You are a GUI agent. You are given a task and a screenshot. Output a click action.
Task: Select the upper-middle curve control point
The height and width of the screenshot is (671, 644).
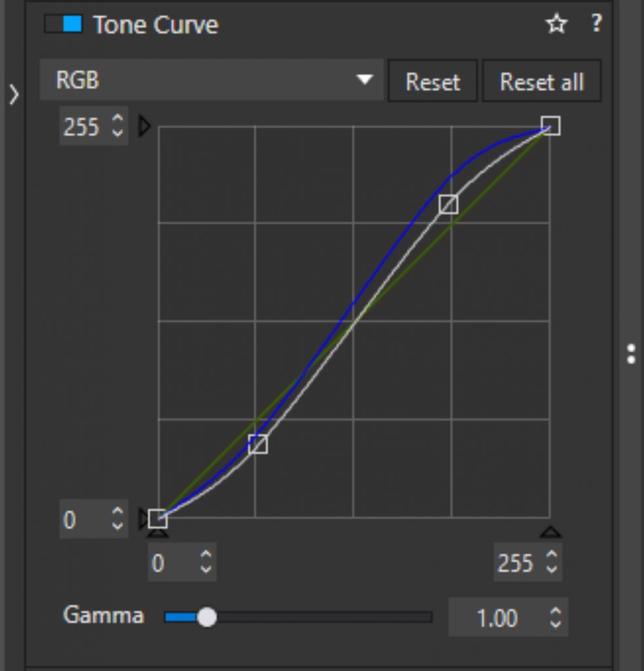click(449, 204)
